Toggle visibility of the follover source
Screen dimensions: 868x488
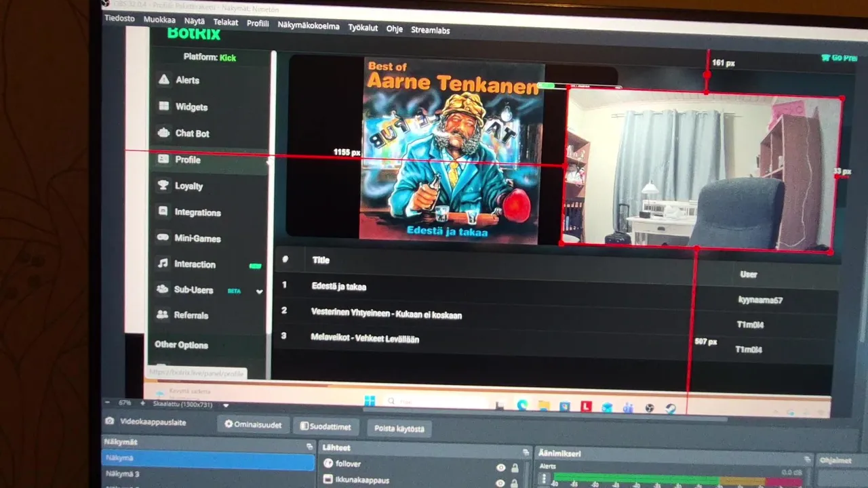[501, 468]
